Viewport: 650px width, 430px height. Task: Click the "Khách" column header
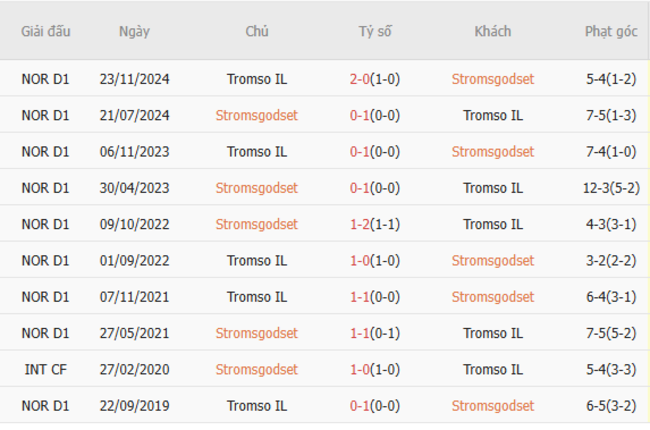pos(492,31)
